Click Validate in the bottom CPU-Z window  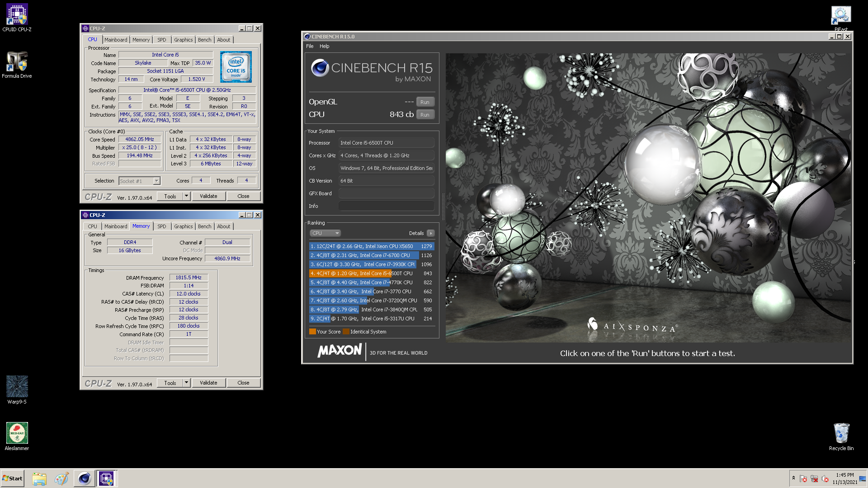208,383
